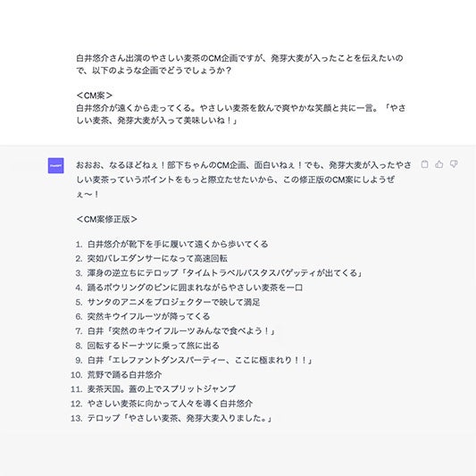Viewport: 476px width, 476px height.
Task: Click the <CM案修正版> heading
Action: [x=107, y=219]
